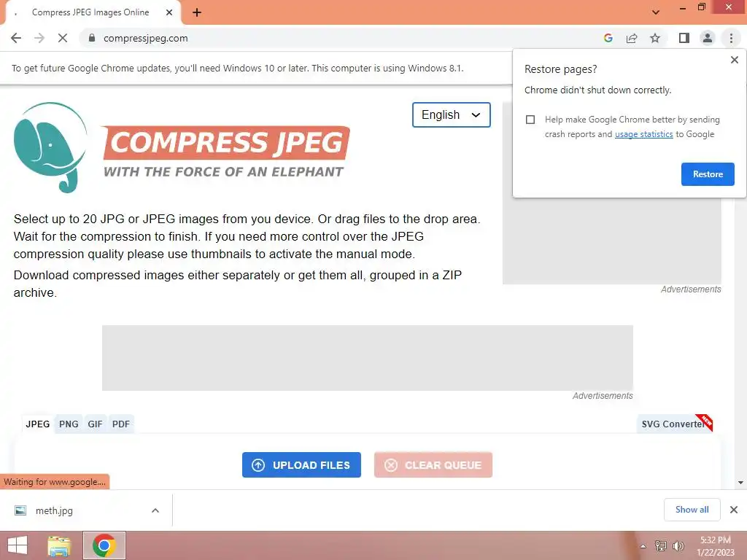Click the Clear Queue button
This screenshot has height=560, width=747.
pos(433,464)
